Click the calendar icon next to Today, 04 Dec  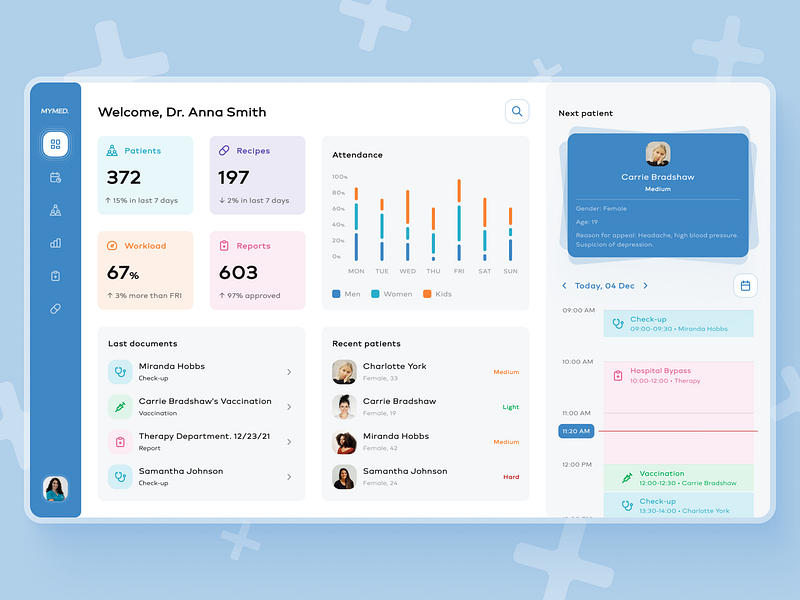tap(744, 285)
